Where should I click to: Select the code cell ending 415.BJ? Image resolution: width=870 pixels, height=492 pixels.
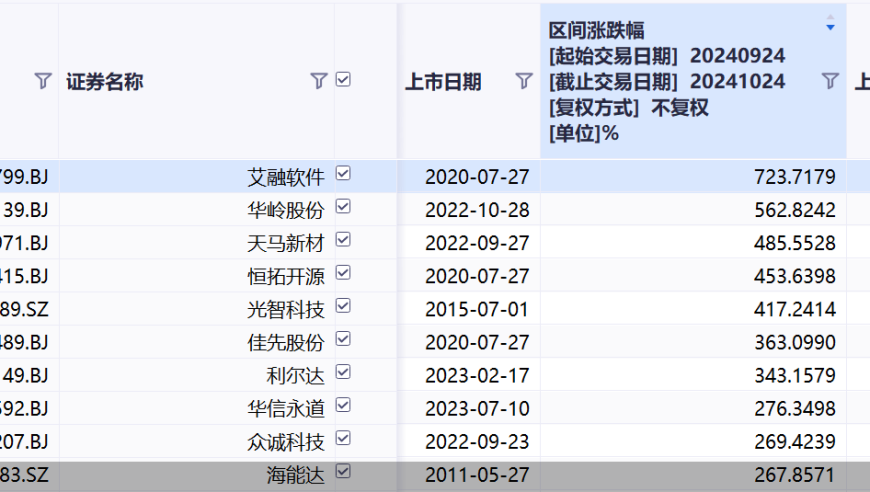pyautogui.click(x=29, y=276)
